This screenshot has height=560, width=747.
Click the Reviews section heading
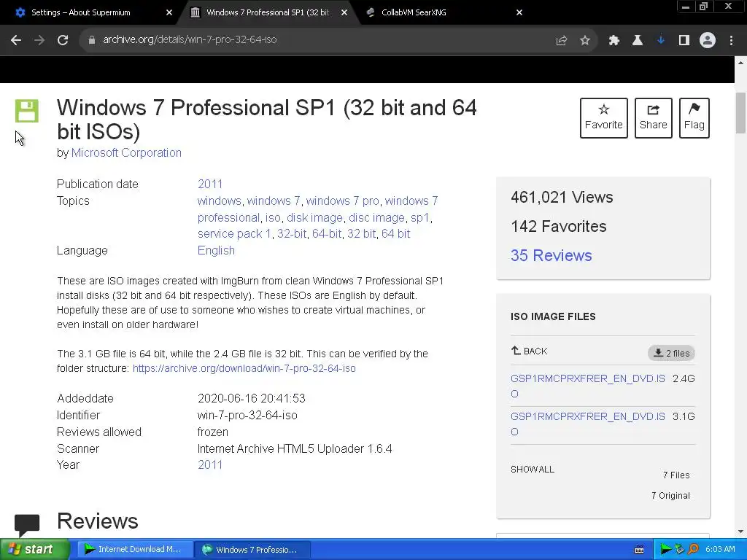(x=98, y=521)
